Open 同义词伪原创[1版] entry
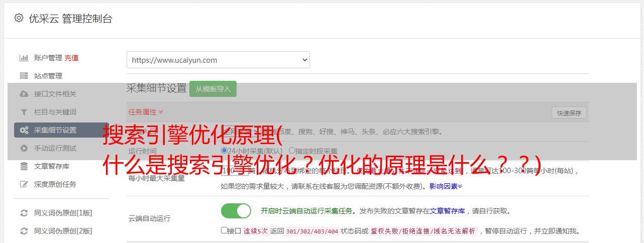This screenshot has height=243, width=644. (63, 213)
